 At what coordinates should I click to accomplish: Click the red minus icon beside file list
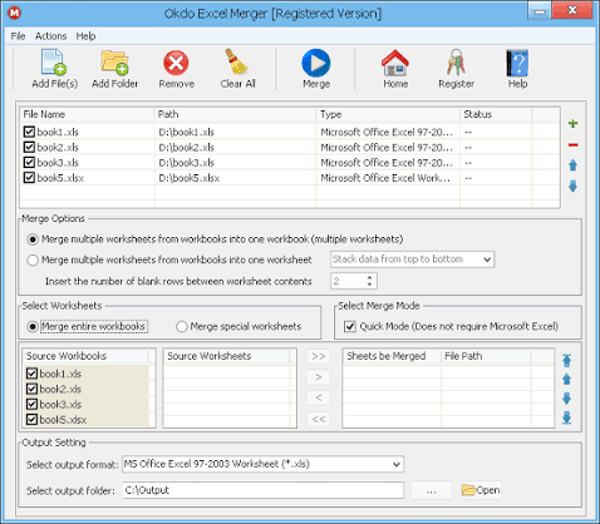573,145
